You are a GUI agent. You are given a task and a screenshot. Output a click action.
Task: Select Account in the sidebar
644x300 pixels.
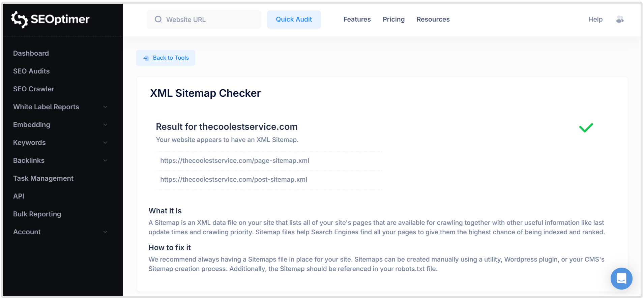[27, 232]
